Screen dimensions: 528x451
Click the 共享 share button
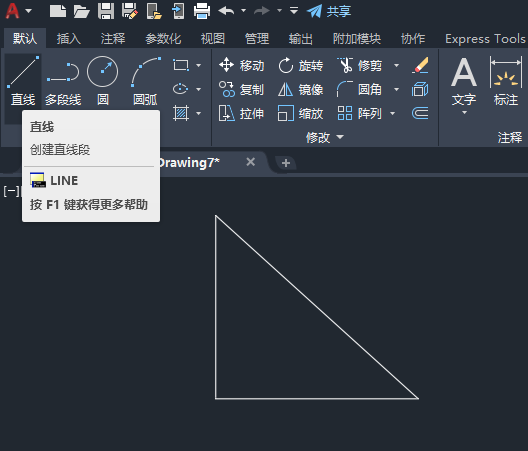coord(329,11)
